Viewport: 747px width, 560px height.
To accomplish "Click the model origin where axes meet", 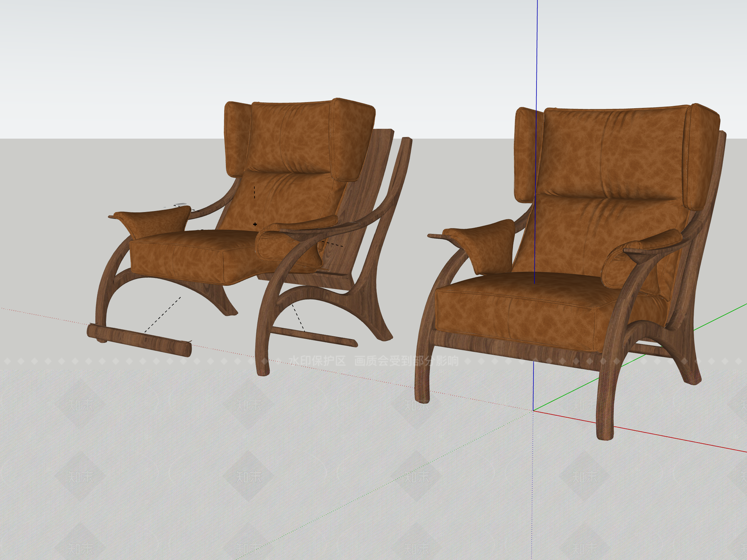I will (533, 411).
